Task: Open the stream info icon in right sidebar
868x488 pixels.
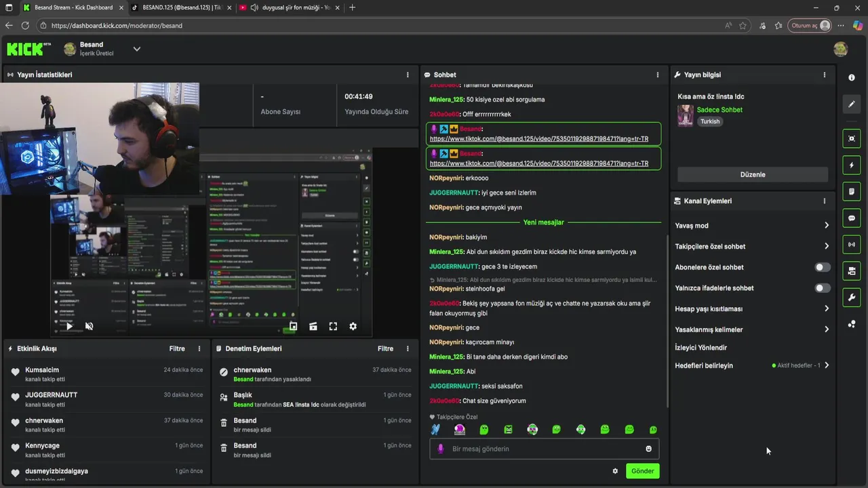Action: (852, 78)
